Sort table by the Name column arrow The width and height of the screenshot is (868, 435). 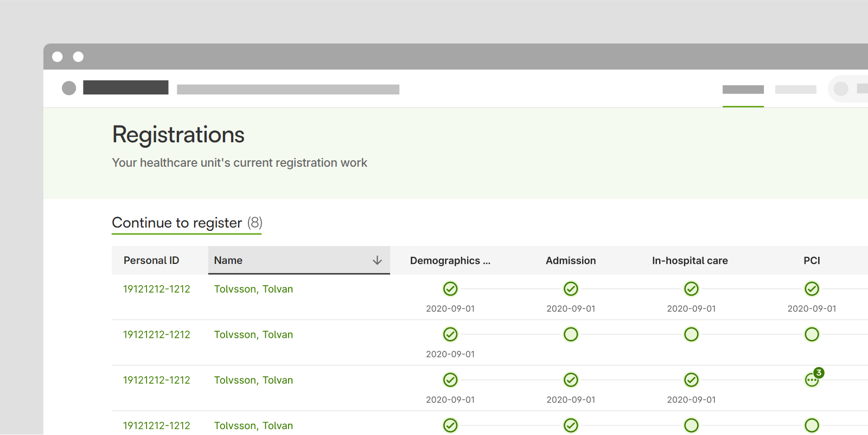(377, 261)
